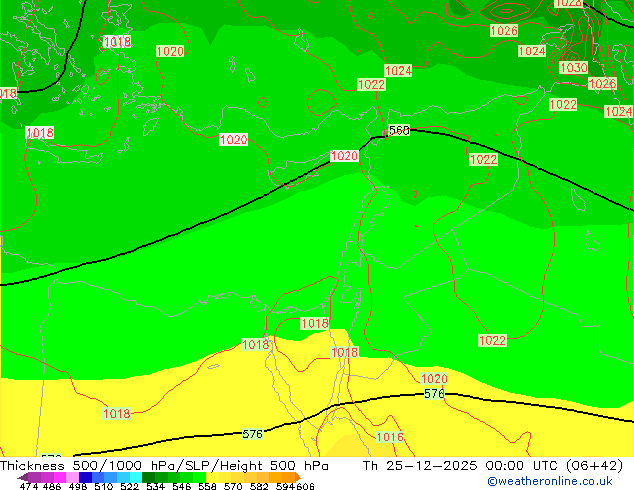Click the 546 legend value
This screenshot has width=634, height=490.
[182, 486]
